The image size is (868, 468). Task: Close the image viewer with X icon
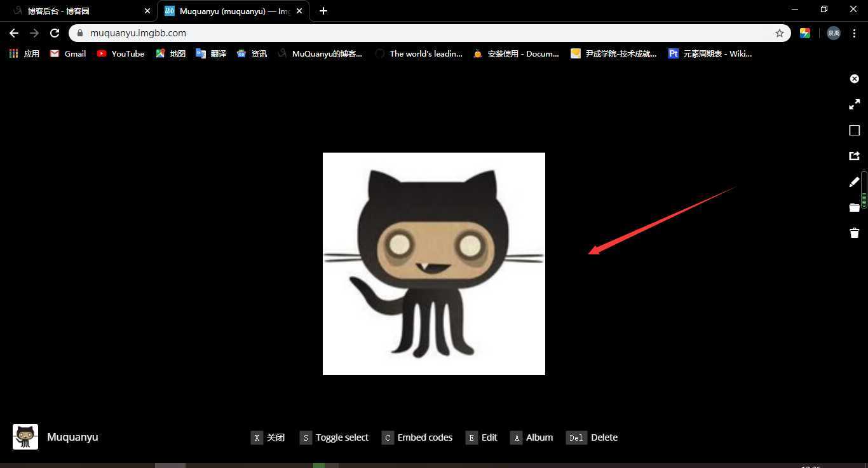point(855,79)
